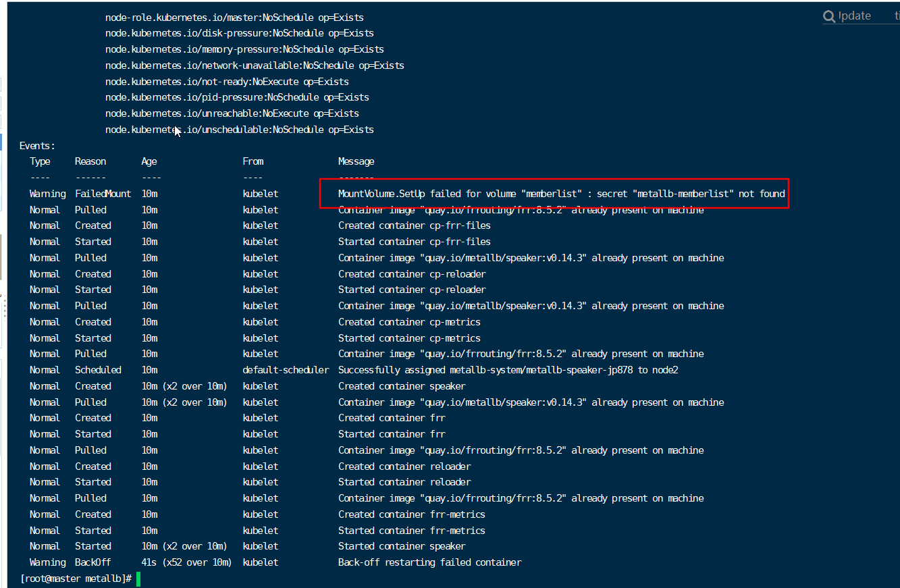Click the Events: section heading
This screenshot has width=900, height=588.
pos(38,146)
